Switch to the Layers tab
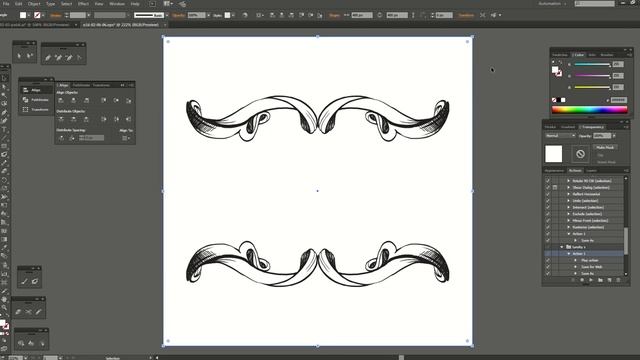Viewport: 640px width, 360px height. 591,170
